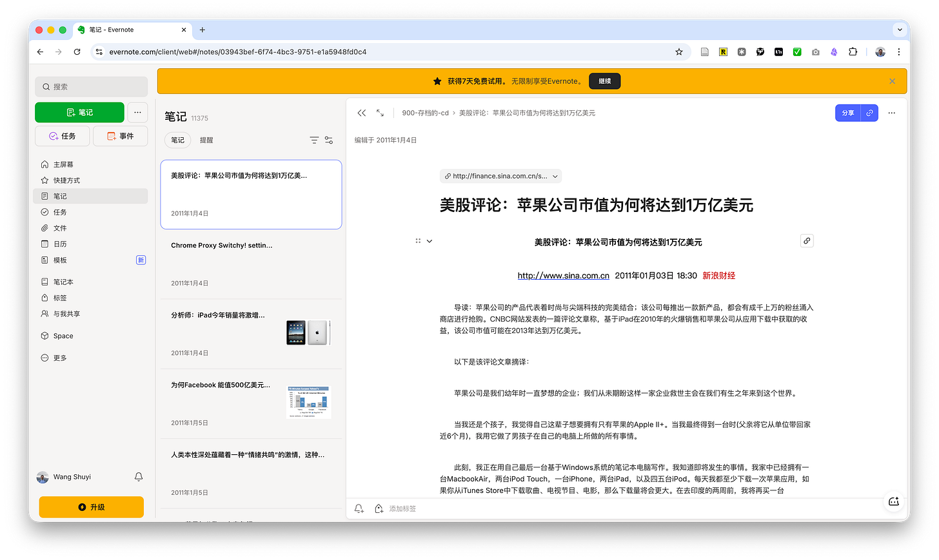
Task: Collapse the note list with double-chevron icon
Action: (x=362, y=113)
